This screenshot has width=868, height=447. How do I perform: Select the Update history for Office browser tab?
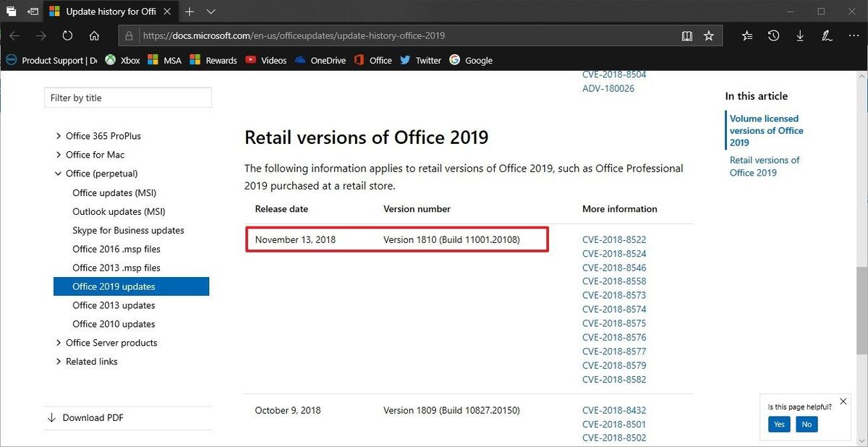coord(107,12)
